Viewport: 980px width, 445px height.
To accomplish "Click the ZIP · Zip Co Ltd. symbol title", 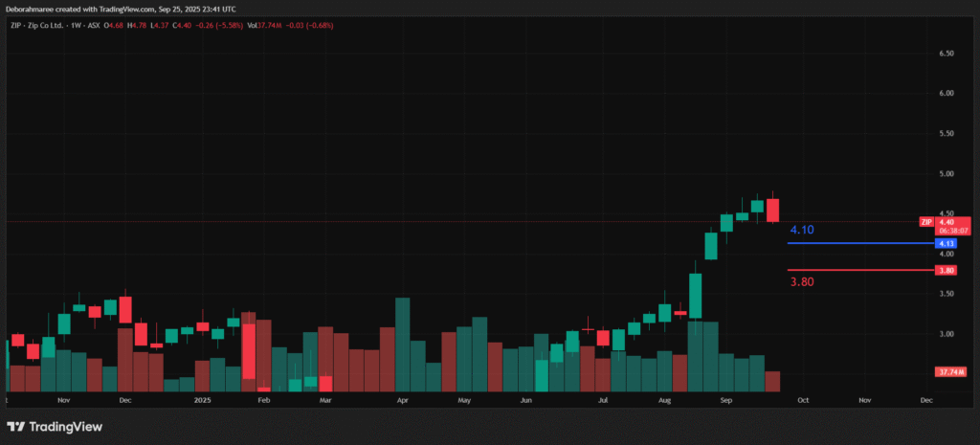I will pos(44,26).
